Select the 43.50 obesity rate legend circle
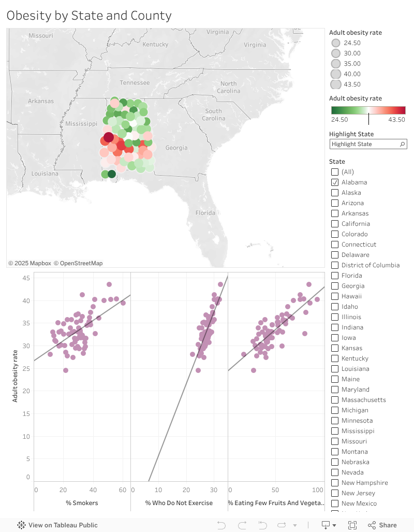This screenshot has width=414, height=532. pyautogui.click(x=336, y=84)
